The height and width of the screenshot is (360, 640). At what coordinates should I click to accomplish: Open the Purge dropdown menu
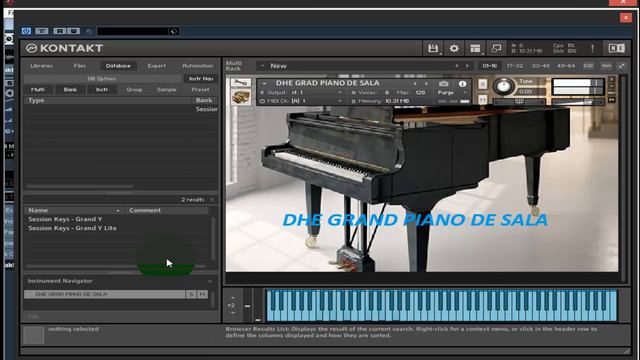pos(452,93)
